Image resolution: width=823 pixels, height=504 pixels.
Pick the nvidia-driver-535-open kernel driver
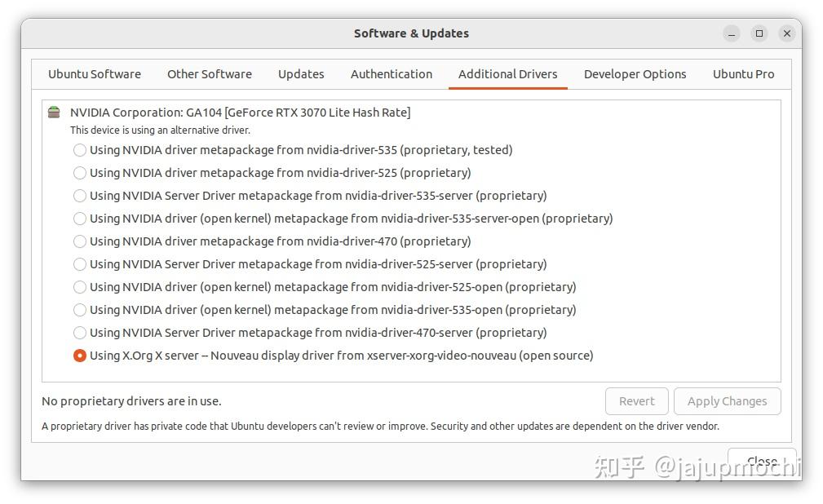click(x=79, y=310)
